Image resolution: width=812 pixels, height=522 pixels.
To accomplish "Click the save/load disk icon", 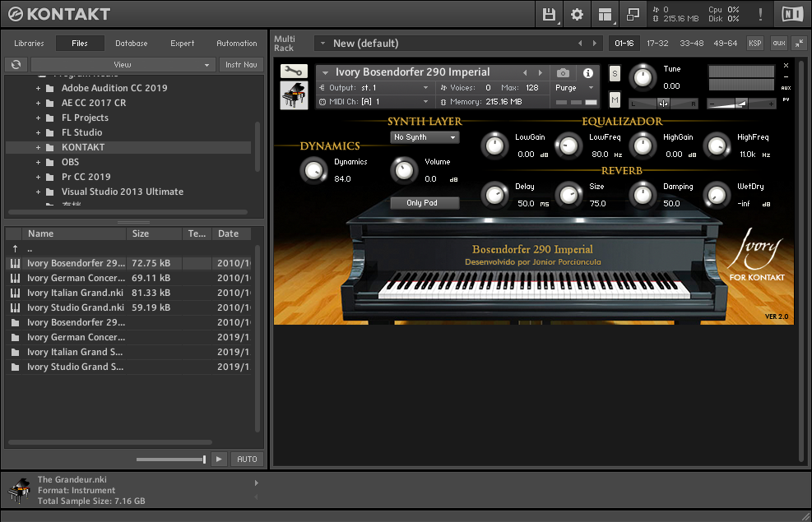I will 549,14.
